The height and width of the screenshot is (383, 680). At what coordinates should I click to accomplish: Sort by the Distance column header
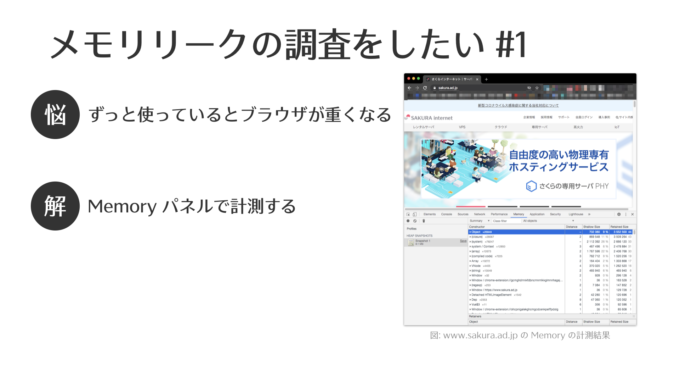573,227
